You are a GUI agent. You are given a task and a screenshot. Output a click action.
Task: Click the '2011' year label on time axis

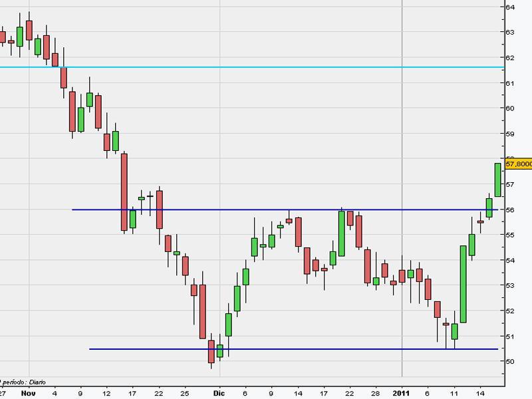coord(402,393)
